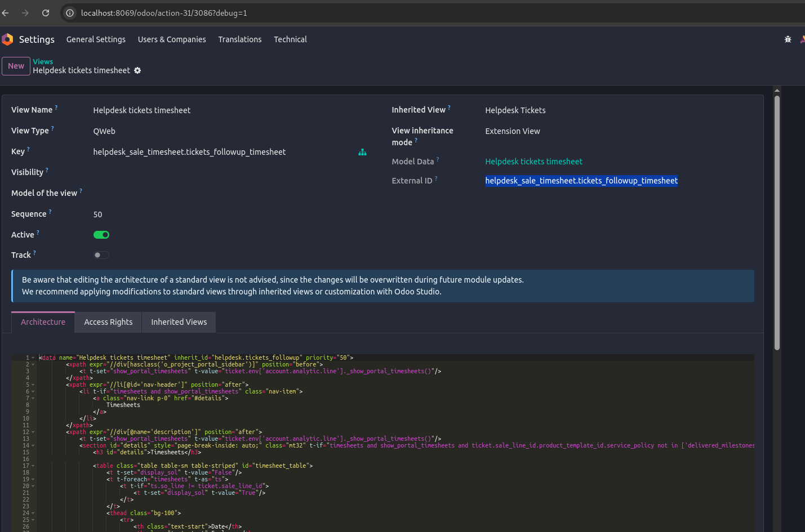Click the hierarchy icon next to Key field
Screen dimensions: 805x532
click(x=362, y=152)
